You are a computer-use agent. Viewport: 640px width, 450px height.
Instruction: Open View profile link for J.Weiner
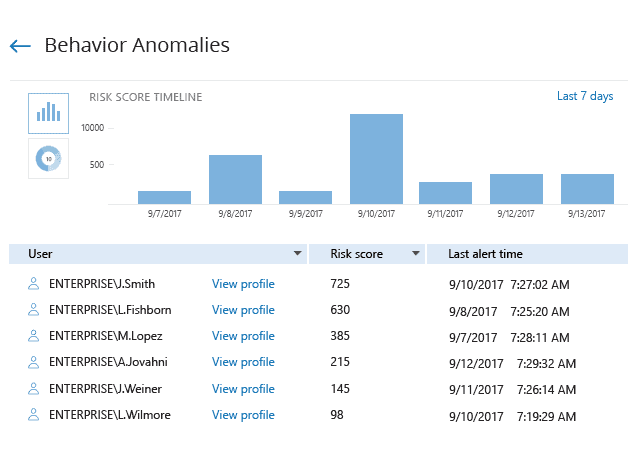243,389
